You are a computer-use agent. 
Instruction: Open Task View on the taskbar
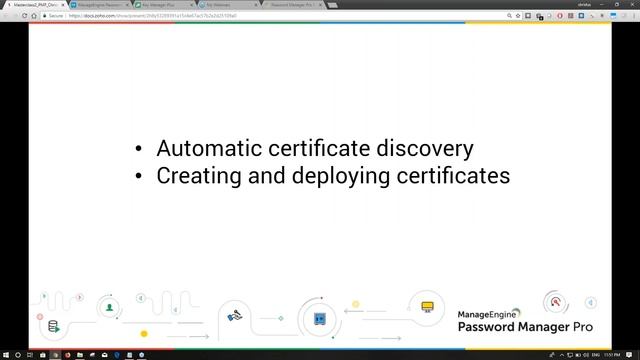tap(30, 355)
